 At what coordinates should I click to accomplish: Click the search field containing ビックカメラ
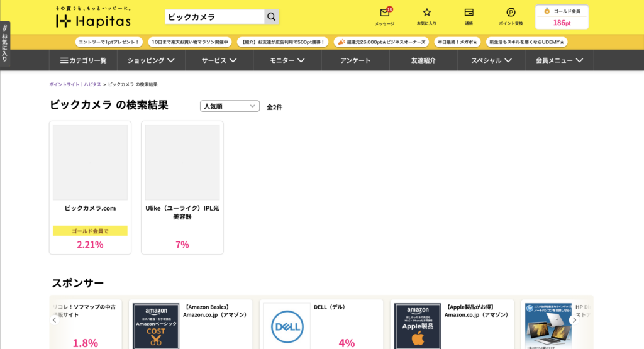coord(214,17)
